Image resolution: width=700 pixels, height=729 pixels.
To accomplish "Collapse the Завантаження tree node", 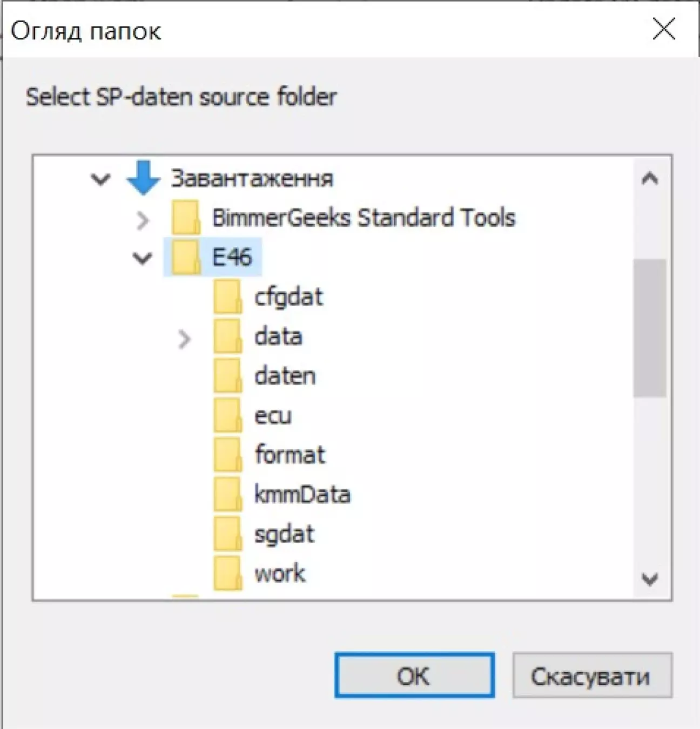I will 101,179.
